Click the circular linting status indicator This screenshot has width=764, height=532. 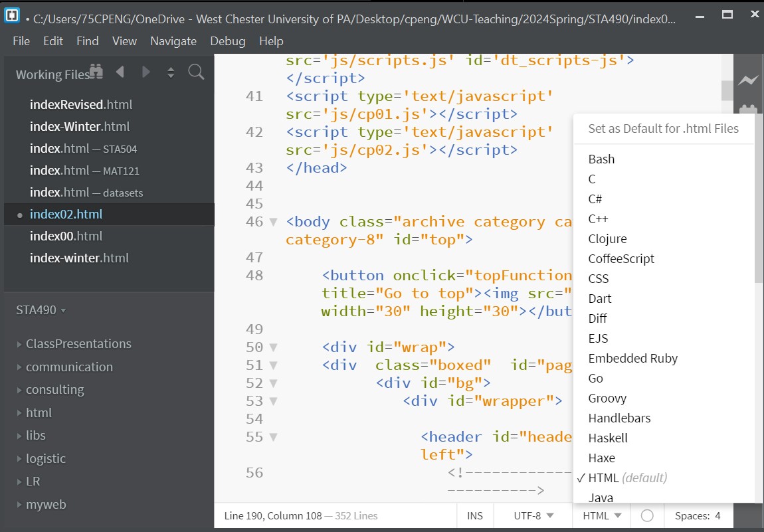point(647,515)
